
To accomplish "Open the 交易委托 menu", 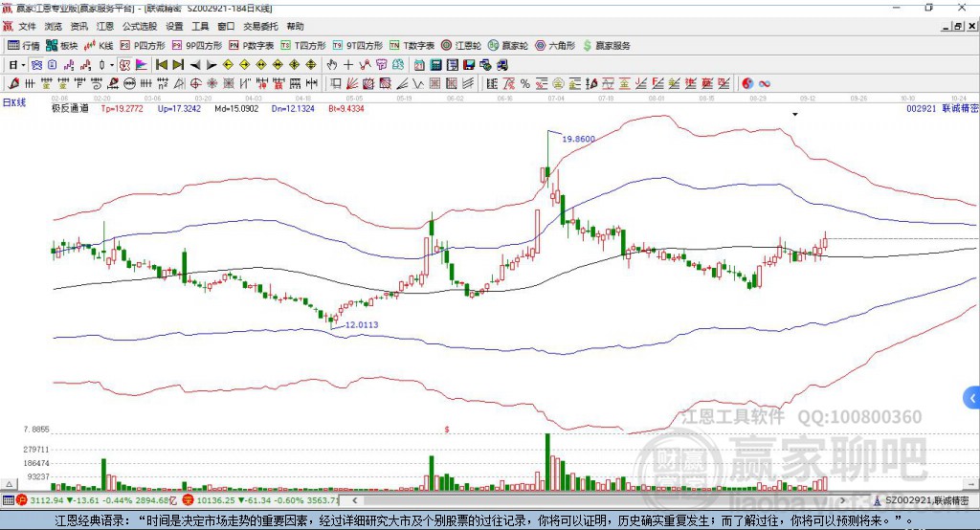I will 260,26.
